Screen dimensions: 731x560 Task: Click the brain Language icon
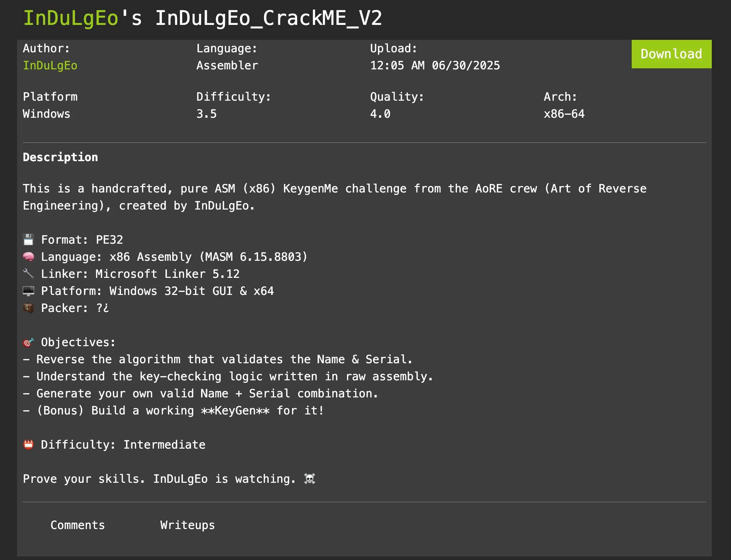[x=28, y=257]
